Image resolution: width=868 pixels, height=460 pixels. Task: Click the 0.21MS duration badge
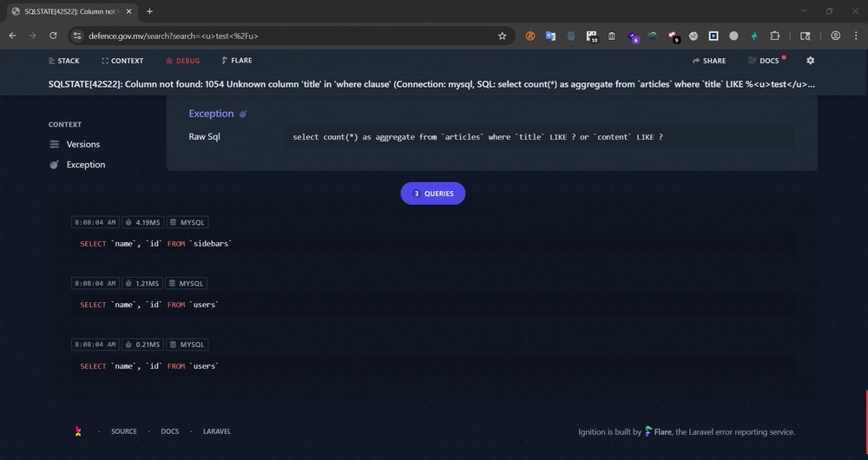coord(142,345)
